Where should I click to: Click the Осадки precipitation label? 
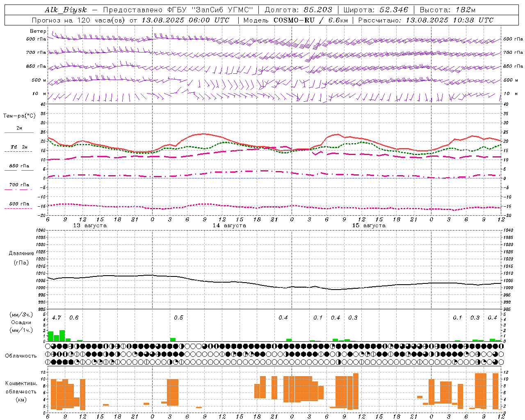[x=21, y=322]
